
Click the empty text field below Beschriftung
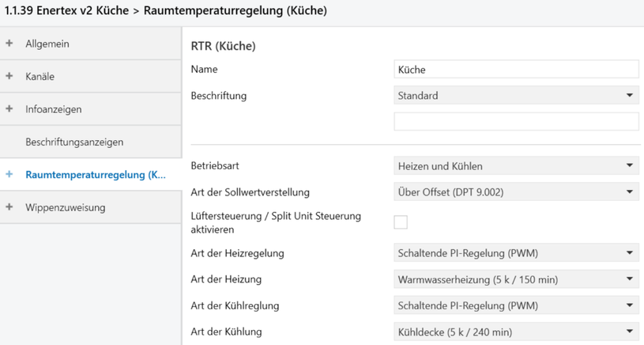click(516, 121)
